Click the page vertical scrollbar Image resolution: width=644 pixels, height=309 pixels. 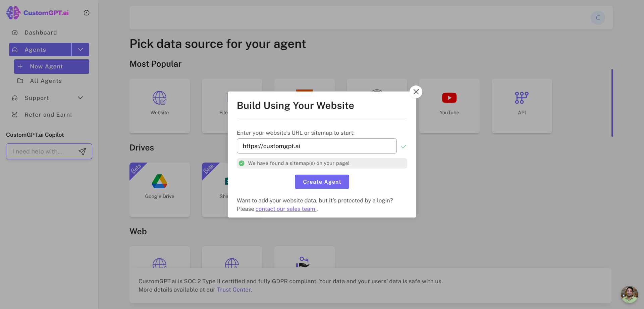(x=612, y=103)
